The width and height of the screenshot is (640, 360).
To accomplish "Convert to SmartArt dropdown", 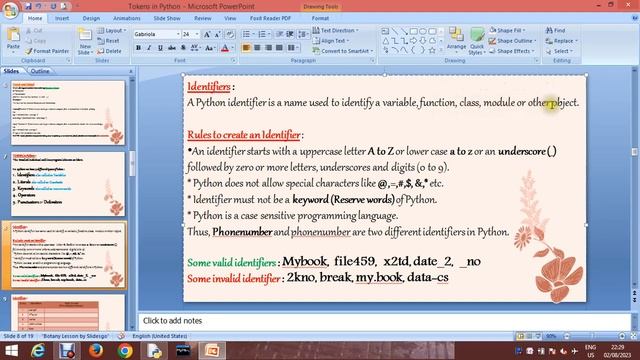I will tap(343, 51).
